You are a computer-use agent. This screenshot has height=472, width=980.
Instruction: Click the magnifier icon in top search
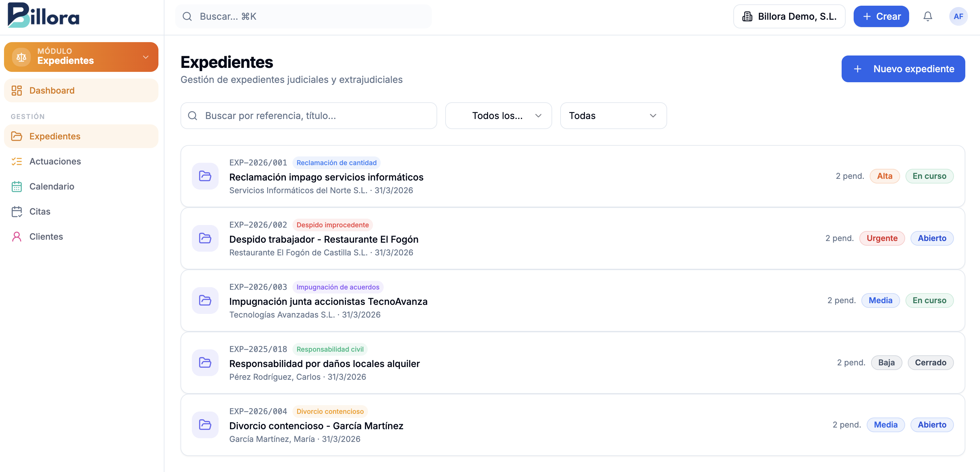187,16
